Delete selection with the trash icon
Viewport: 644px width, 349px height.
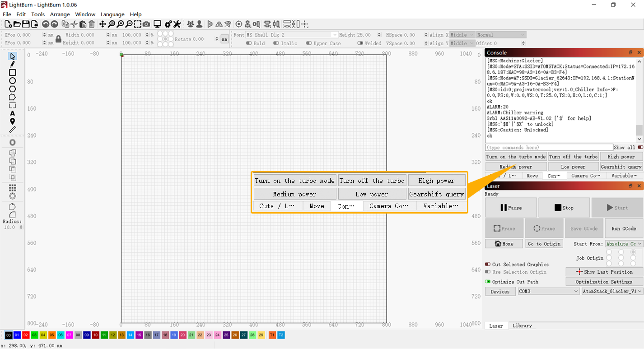click(x=92, y=24)
